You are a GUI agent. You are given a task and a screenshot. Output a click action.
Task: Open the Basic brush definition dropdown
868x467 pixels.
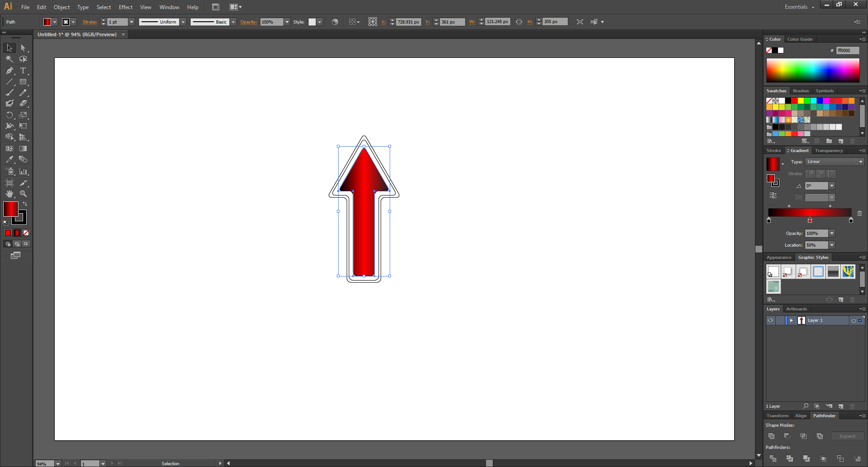point(233,22)
